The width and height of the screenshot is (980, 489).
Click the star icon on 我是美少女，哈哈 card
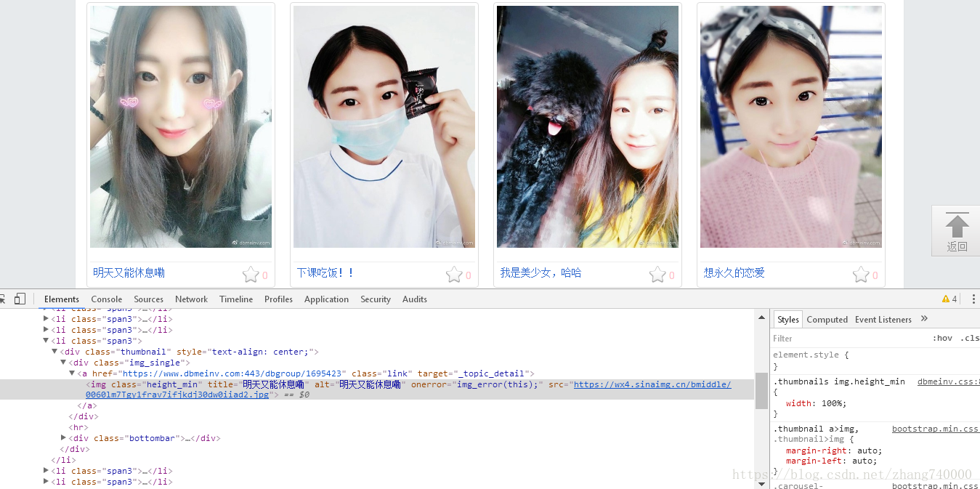point(657,274)
